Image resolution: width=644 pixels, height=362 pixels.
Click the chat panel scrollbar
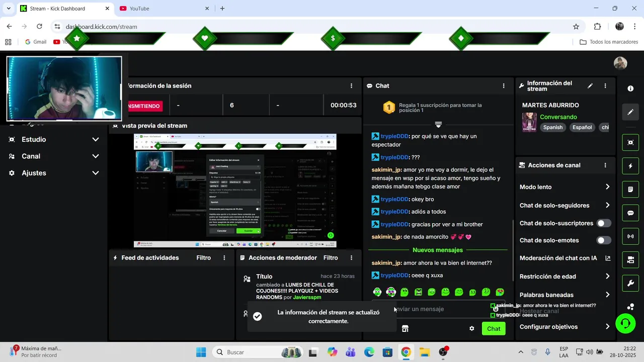click(x=513, y=250)
